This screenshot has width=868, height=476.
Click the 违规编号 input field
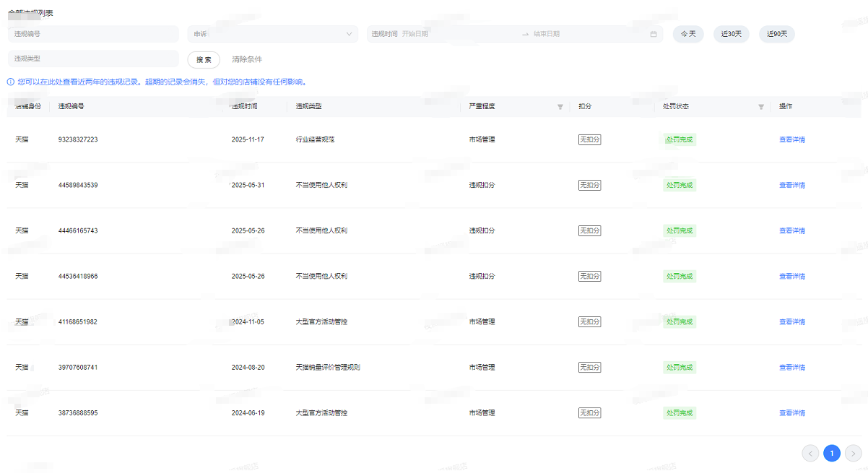92,34
